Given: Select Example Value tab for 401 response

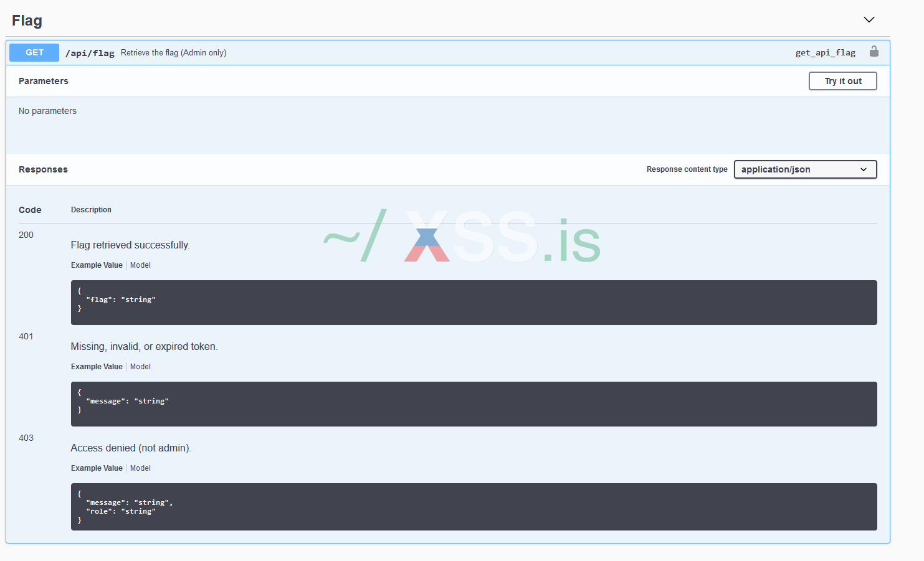Looking at the screenshot, I should click(x=97, y=367).
